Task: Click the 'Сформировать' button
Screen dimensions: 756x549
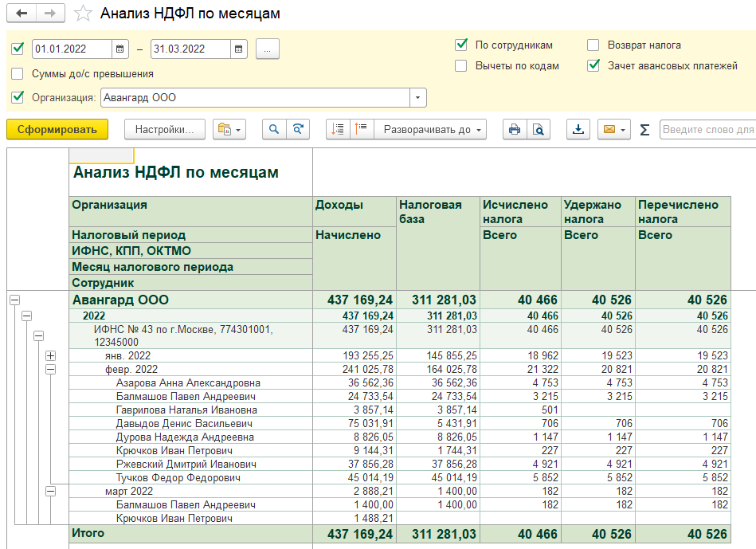Action: [x=57, y=129]
